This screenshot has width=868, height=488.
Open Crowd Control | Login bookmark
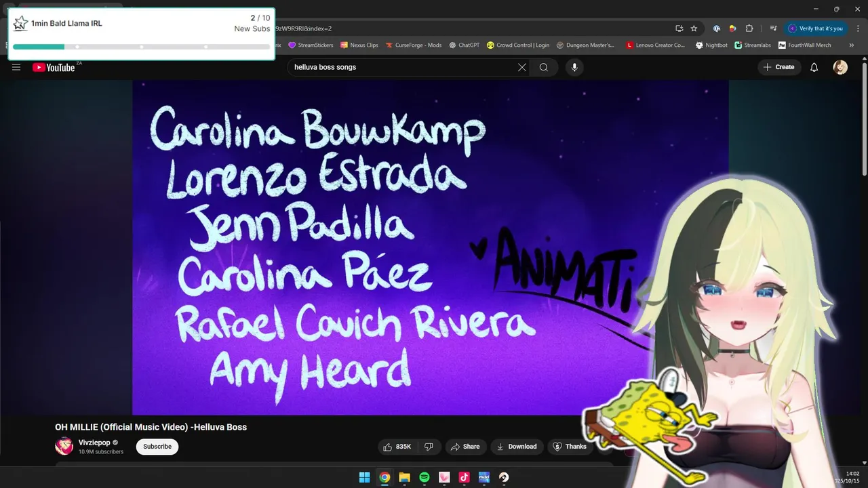(x=518, y=45)
